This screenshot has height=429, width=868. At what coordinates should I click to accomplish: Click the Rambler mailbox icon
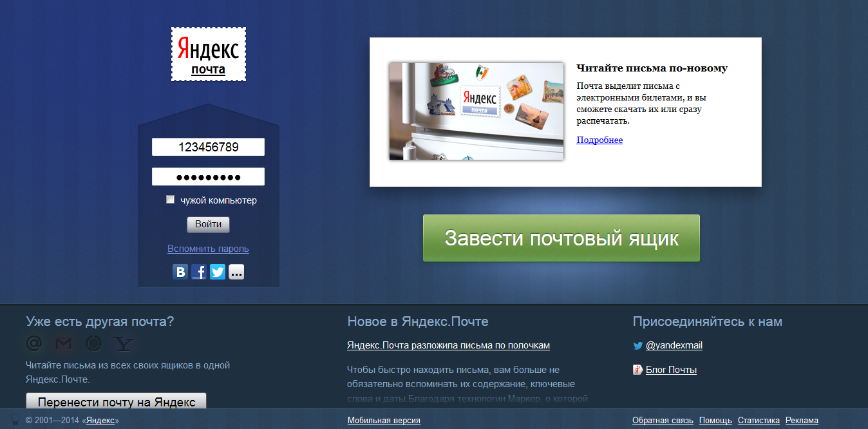[x=93, y=343]
